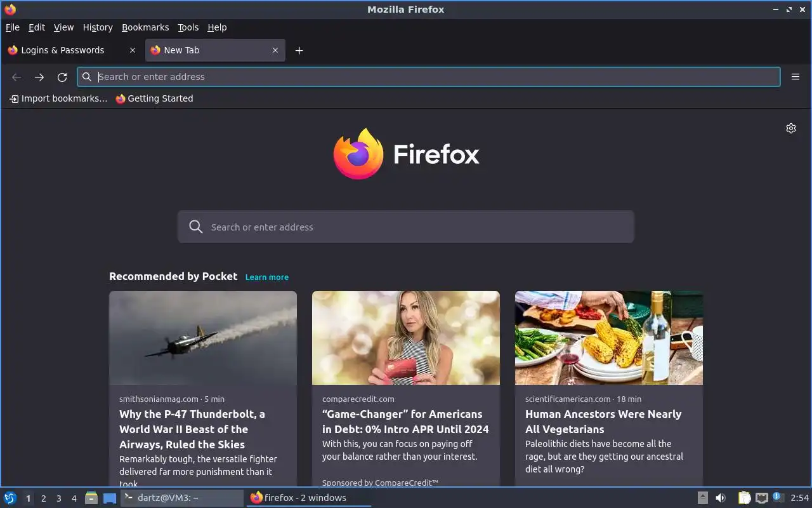Open the File menu
812x508 pixels.
tap(13, 27)
